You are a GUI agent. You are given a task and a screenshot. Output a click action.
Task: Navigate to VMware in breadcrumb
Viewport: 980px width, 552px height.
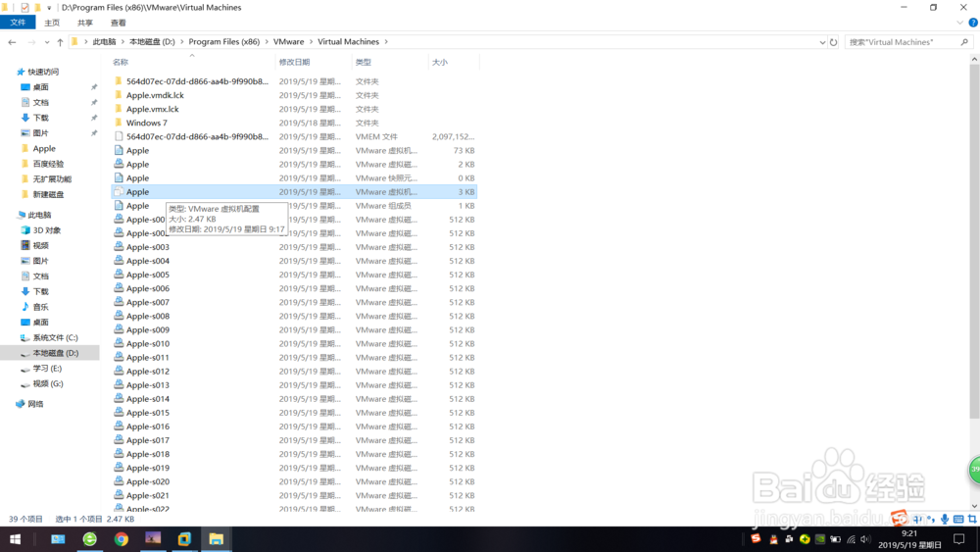click(x=289, y=42)
